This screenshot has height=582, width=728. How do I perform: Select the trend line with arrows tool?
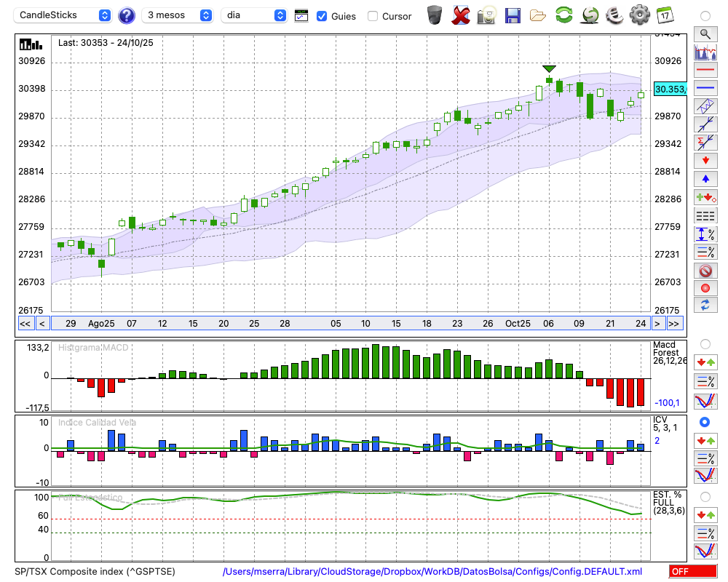coord(705,124)
